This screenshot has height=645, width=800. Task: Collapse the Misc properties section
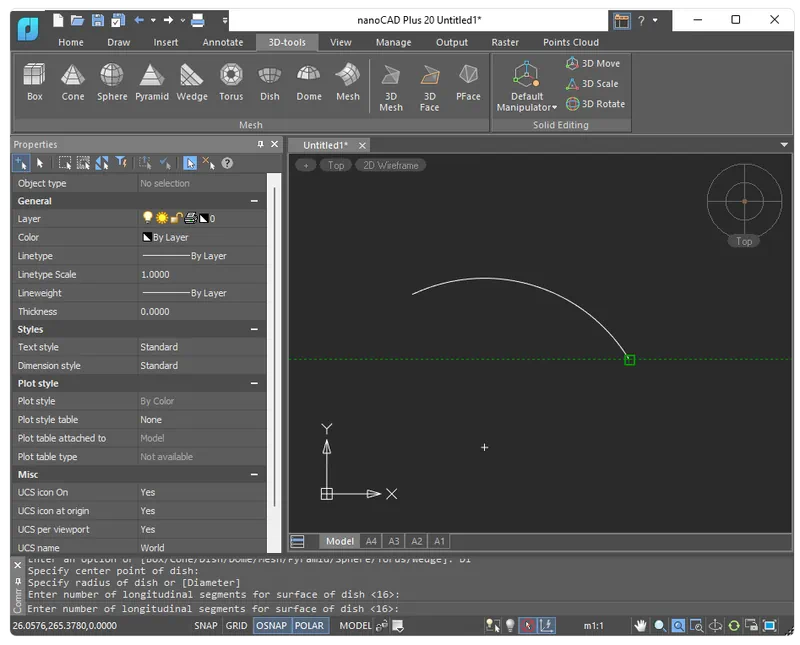tap(254, 475)
